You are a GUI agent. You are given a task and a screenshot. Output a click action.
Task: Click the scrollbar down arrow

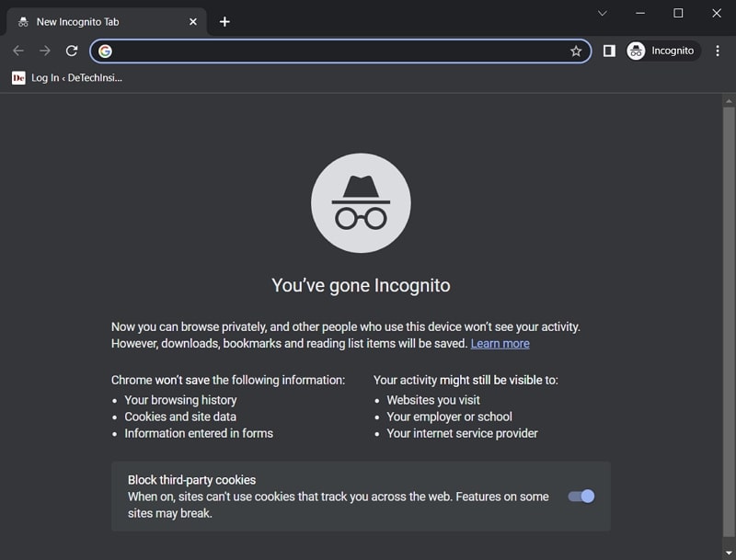tap(729, 553)
